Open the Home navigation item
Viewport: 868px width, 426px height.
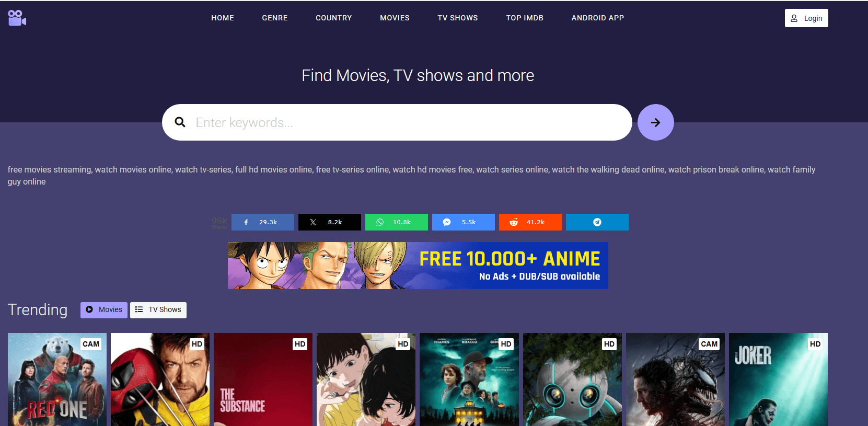tap(223, 18)
